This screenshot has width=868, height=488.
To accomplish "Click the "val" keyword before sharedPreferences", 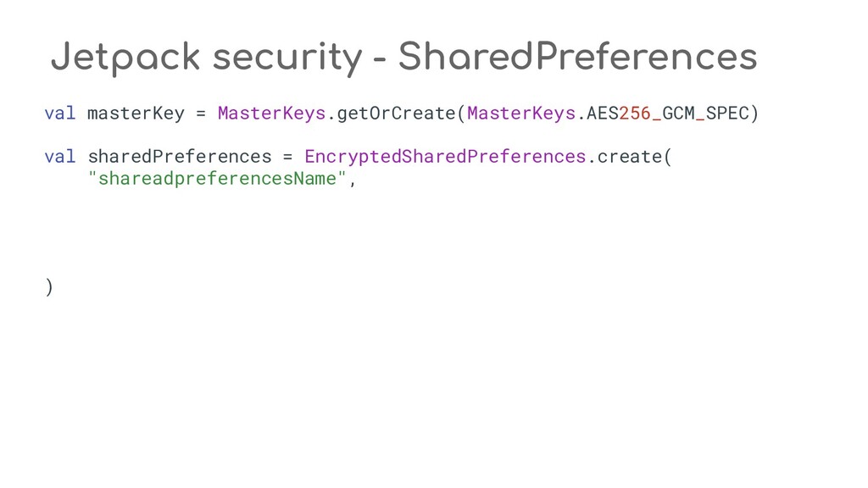I will click(60, 157).
